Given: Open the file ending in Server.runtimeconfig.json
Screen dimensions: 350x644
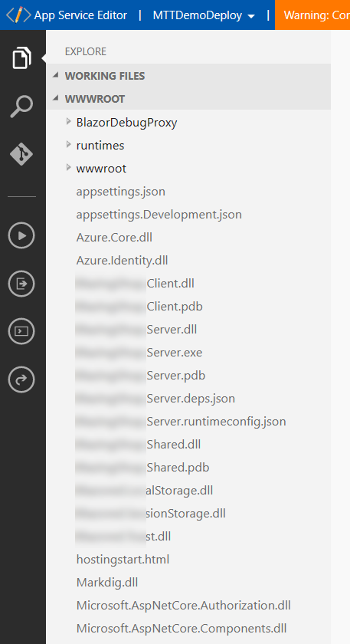Looking at the screenshot, I should click(181, 422).
